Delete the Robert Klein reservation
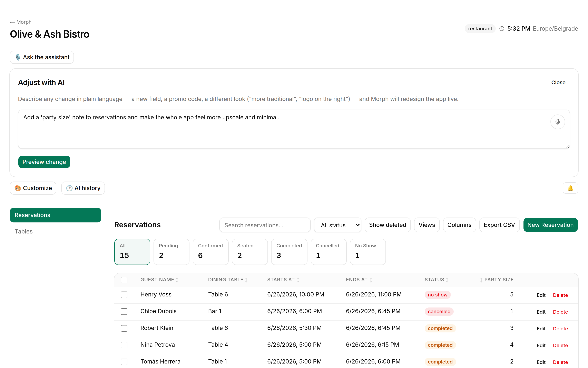Viewport: 588px width, 368px height. pyautogui.click(x=560, y=329)
